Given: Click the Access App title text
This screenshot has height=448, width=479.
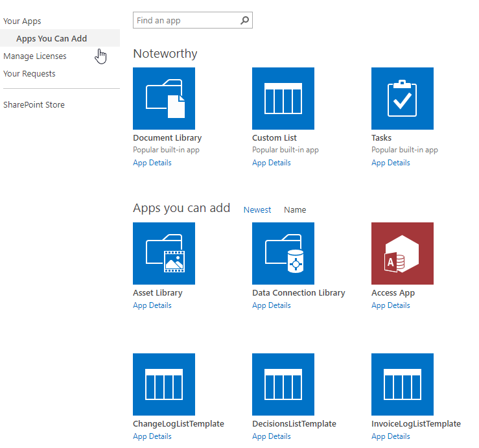Looking at the screenshot, I should click(393, 293).
